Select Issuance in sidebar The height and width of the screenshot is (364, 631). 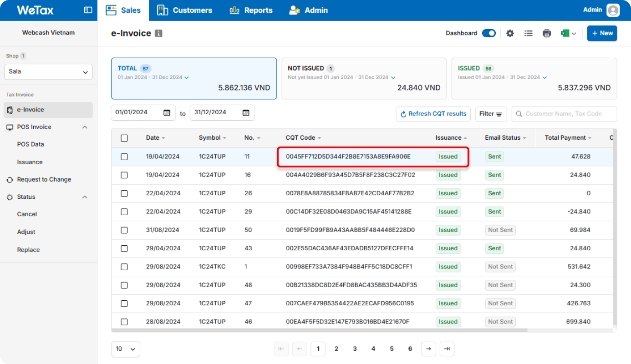coord(30,162)
